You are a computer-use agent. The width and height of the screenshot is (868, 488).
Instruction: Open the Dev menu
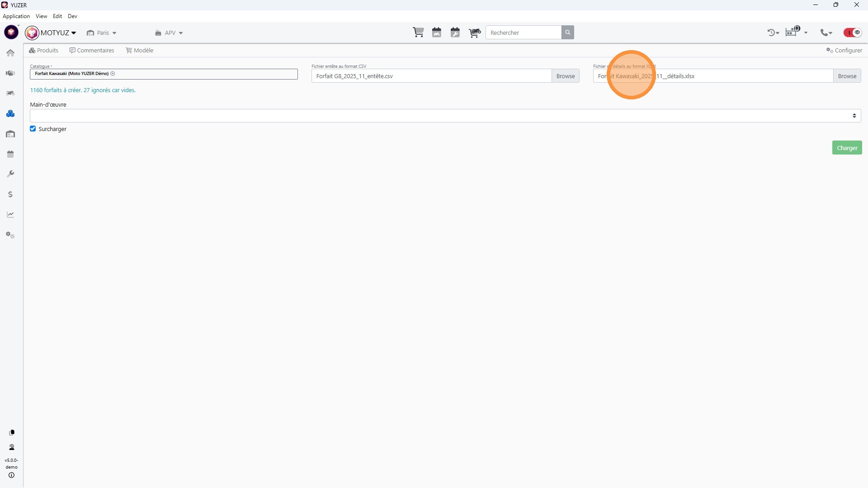(x=72, y=16)
